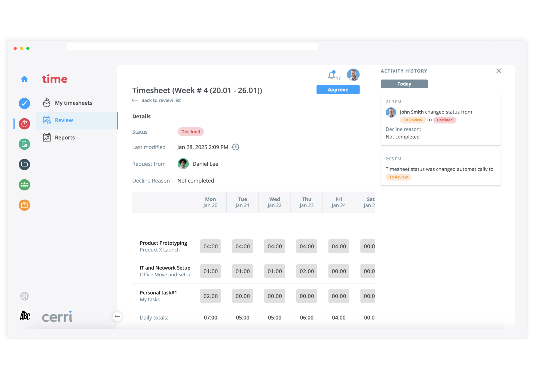Select the Review menu item
The image size is (535, 392).
(x=64, y=120)
